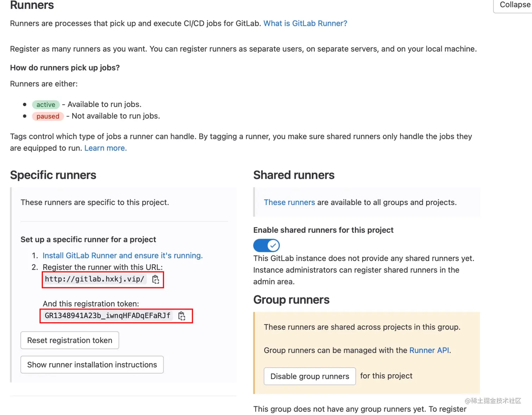Click the 'Runners' page heading

coord(32,5)
